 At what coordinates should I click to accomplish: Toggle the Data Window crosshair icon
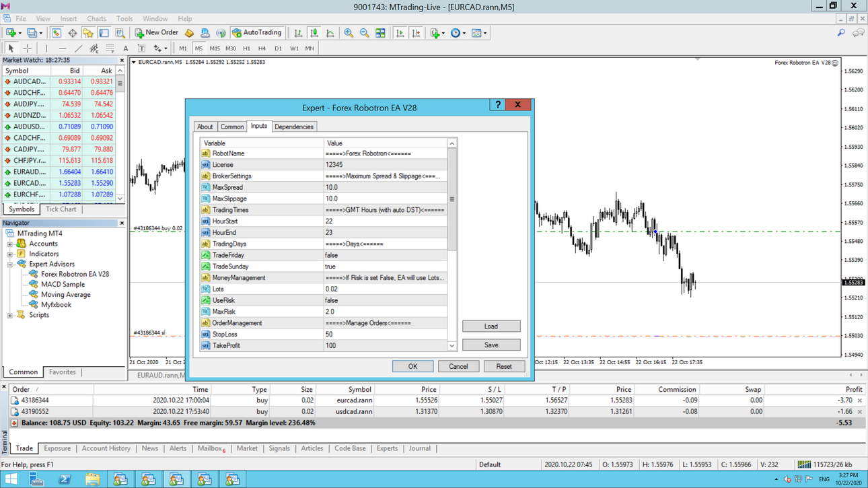[x=72, y=32]
